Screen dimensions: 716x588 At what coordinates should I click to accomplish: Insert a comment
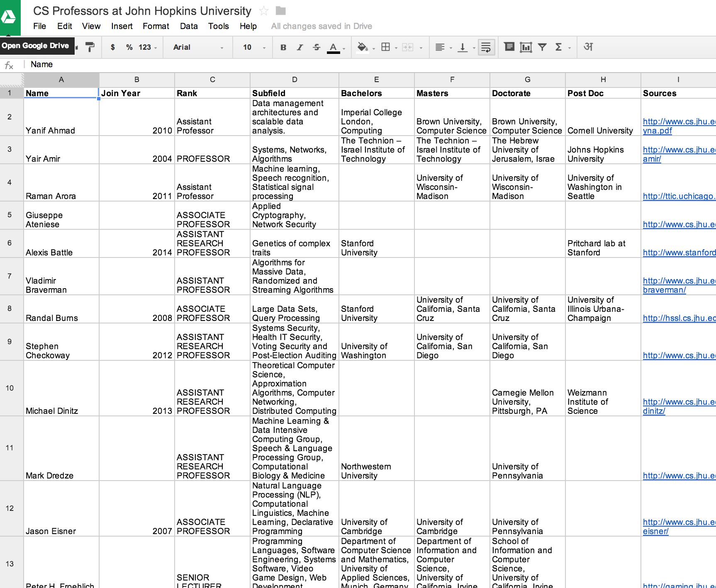pos(509,46)
